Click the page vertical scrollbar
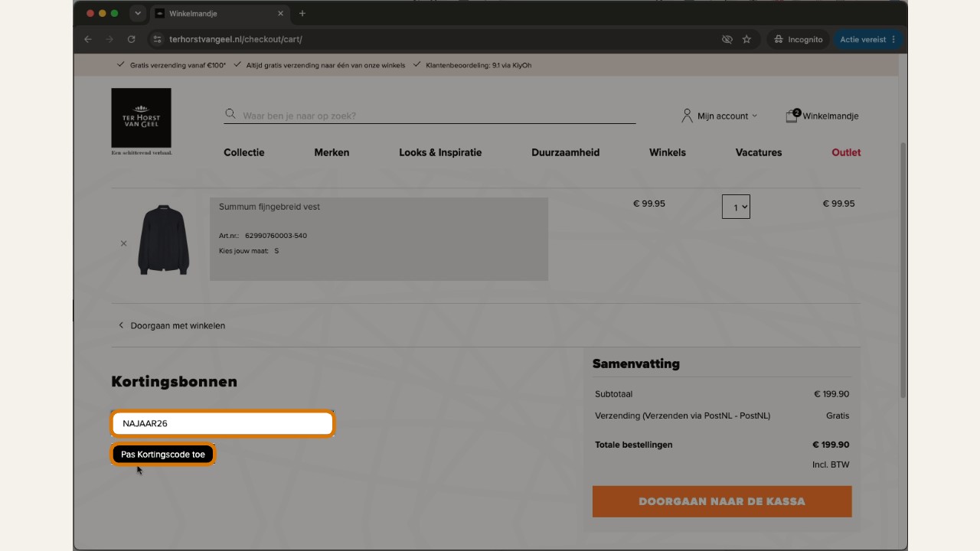This screenshot has height=551, width=980. [x=903, y=270]
